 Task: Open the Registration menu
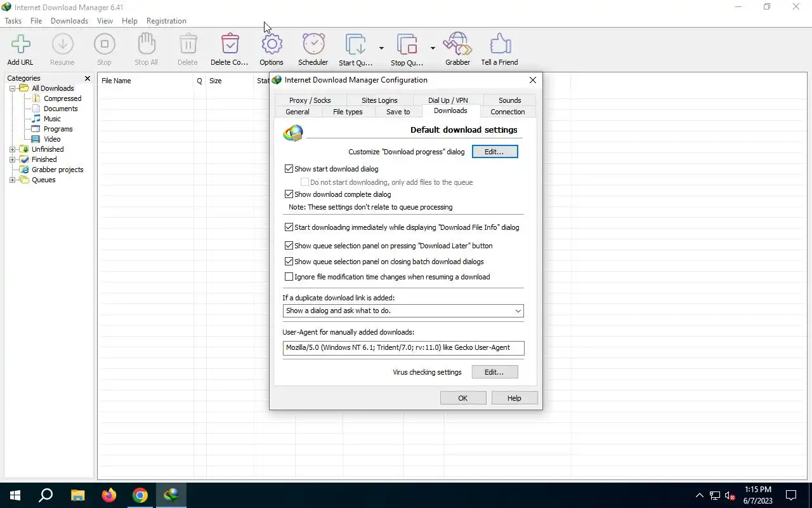pos(166,21)
